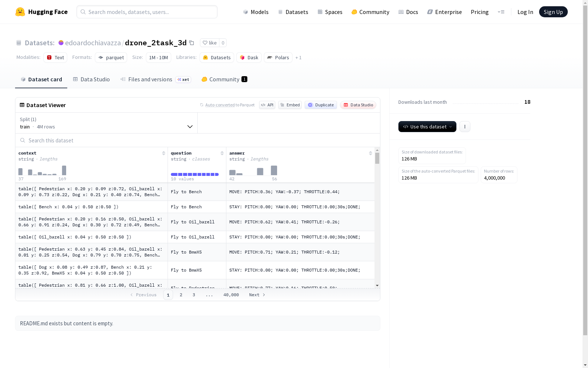The width and height of the screenshot is (588, 368).
Task: Click the Embed button
Action: pos(290,105)
